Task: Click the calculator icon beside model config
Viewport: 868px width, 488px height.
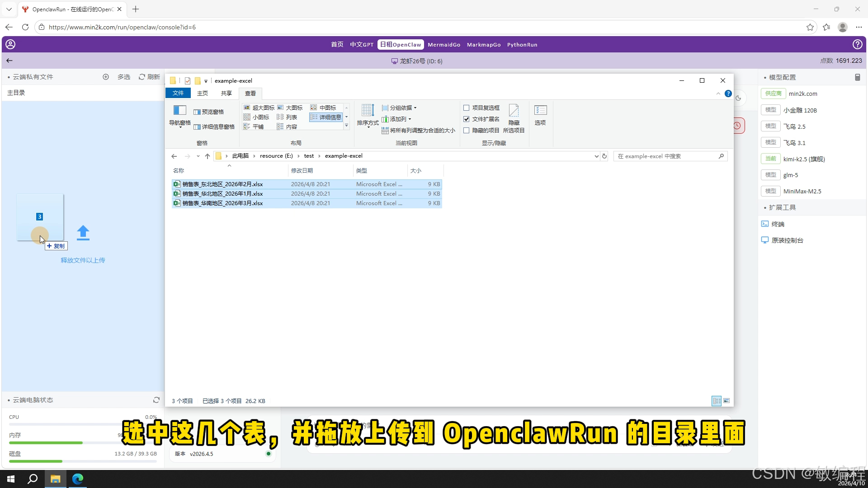Action: tap(858, 77)
